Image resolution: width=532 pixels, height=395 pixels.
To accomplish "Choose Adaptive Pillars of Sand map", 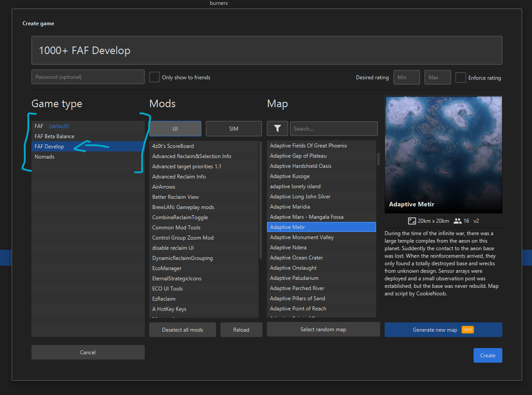I will 321,298.
